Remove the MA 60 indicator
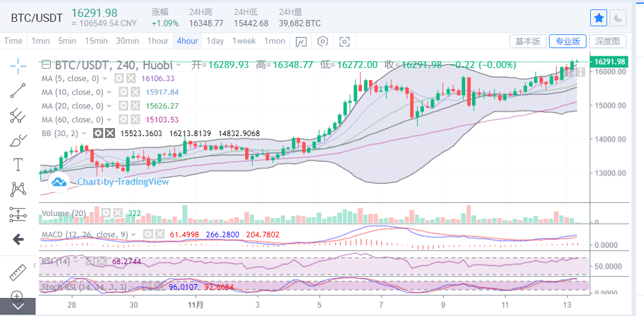Image resolution: width=644 pixels, height=316 pixels. coord(135,119)
